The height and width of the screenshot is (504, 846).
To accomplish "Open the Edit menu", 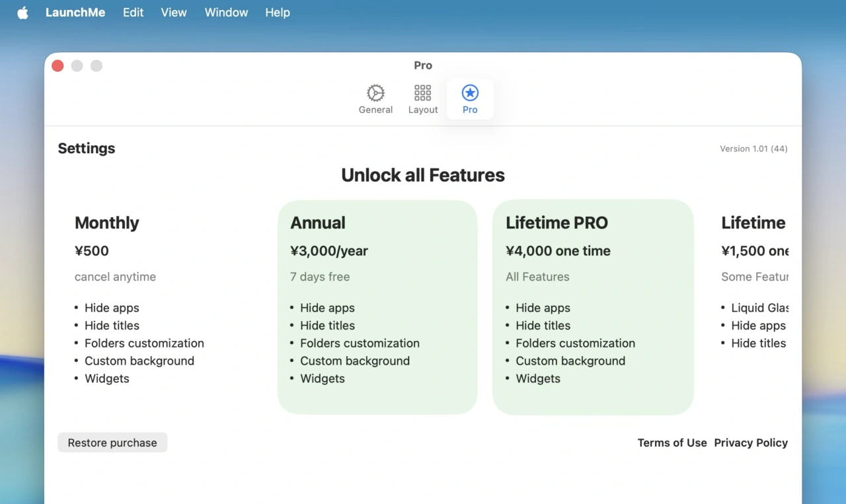I will [133, 12].
